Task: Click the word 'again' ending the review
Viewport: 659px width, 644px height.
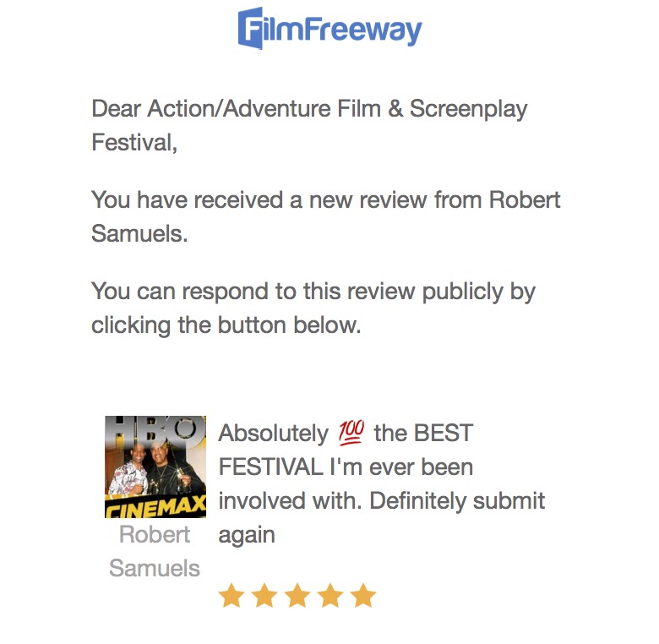Action: tap(247, 534)
